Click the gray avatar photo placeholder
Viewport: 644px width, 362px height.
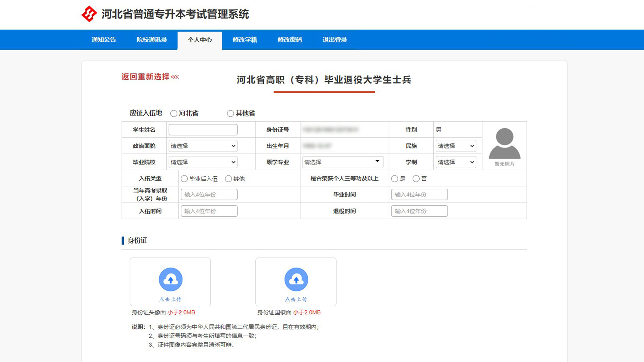click(x=504, y=143)
